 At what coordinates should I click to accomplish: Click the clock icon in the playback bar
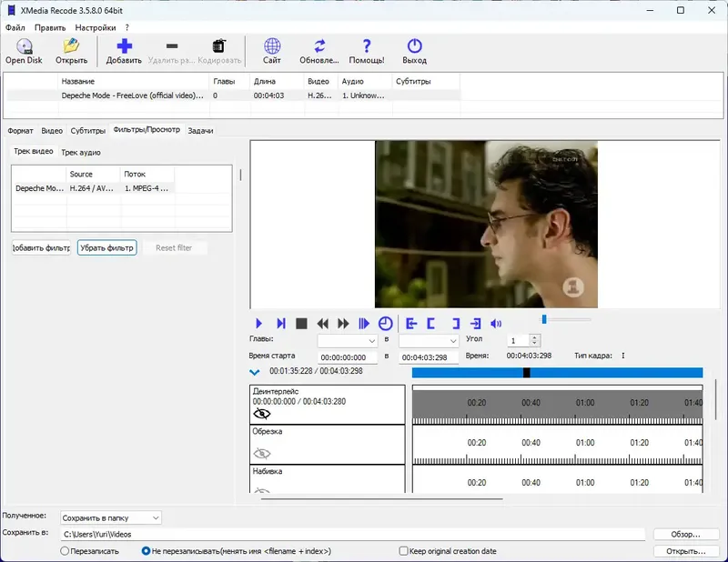(385, 323)
